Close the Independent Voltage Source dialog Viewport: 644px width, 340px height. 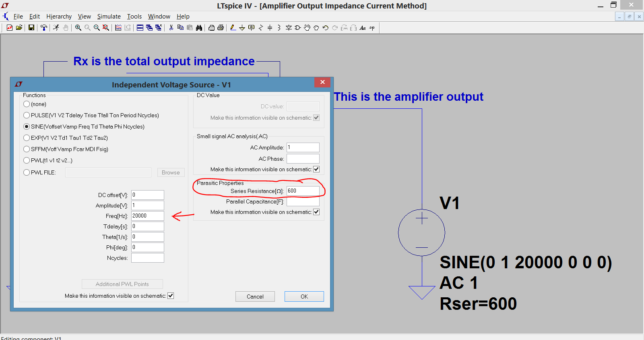pos(322,82)
